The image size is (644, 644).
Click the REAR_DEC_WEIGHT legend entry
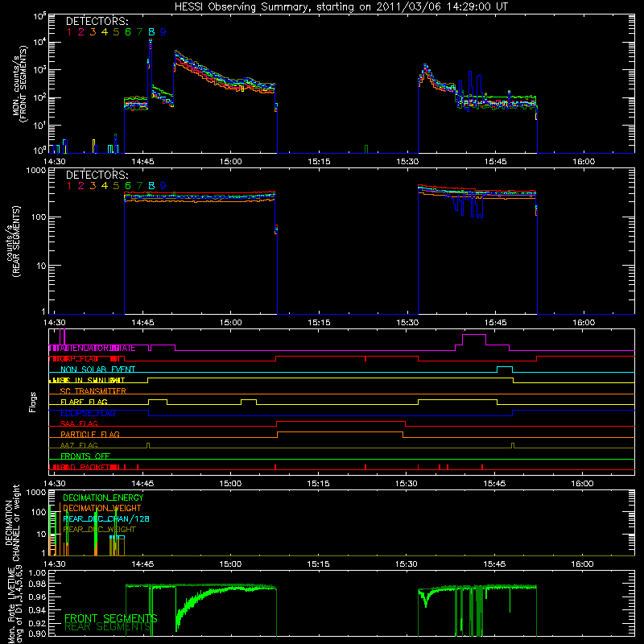coord(99,530)
